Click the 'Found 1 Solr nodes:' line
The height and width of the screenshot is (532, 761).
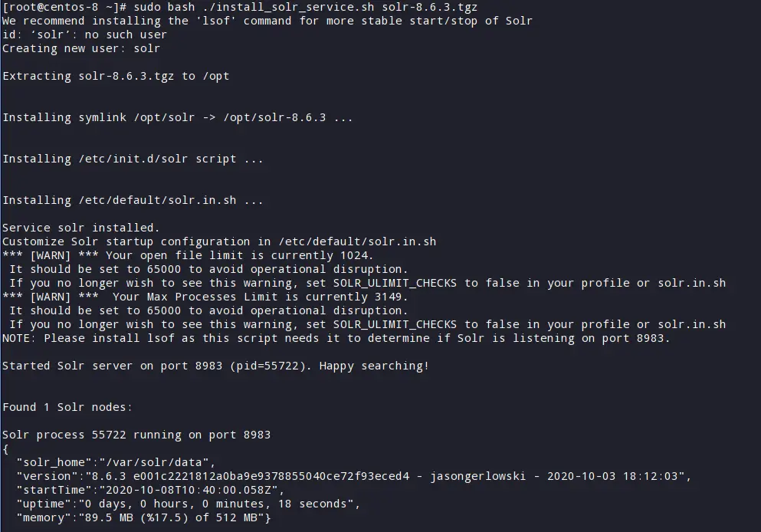pyautogui.click(x=67, y=407)
